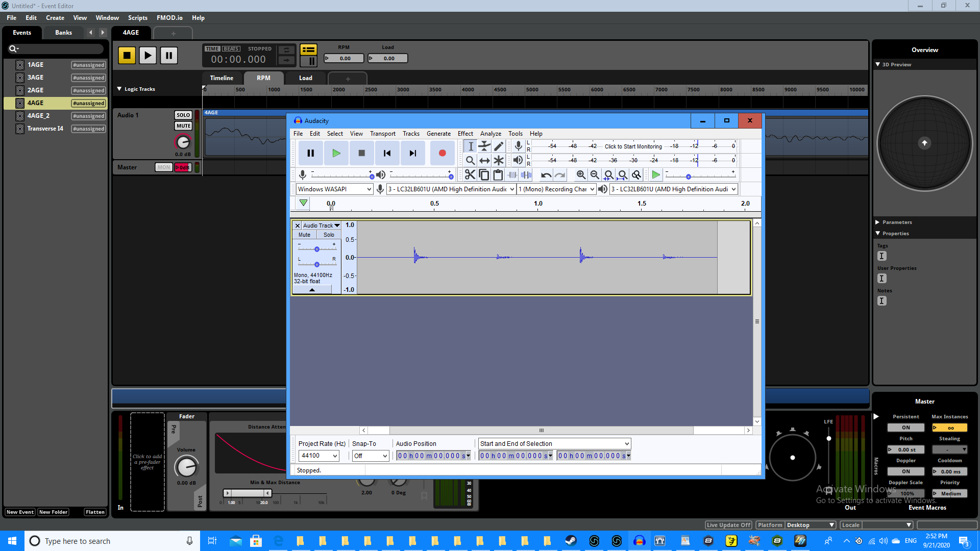Switch FMOD time display to BEATS
The width and height of the screenshot is (980, 551).
click(231, 49)
